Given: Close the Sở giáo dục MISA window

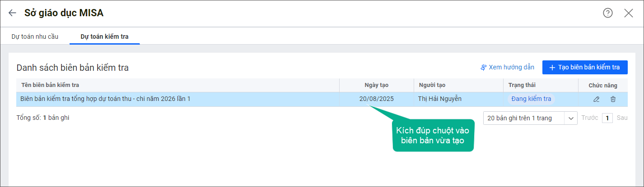Looking at the screenshot, I should pyautogui.click(x=629, y=13).
